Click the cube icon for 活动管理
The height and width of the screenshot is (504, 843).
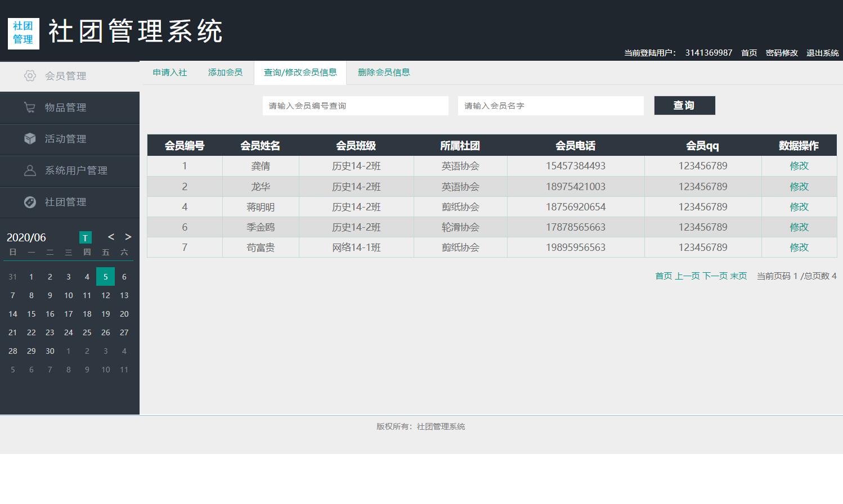(x=30, y=139)
